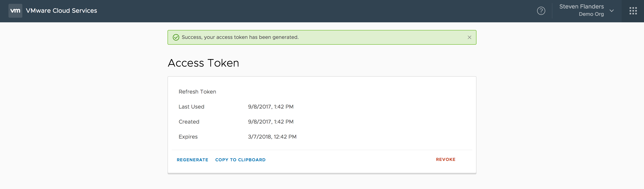Image resolution: width=644 pixels, height=189 pixels.
Task: Click the Last Used timestamp value
Action: pyautogui.click(x=271, y=107)
